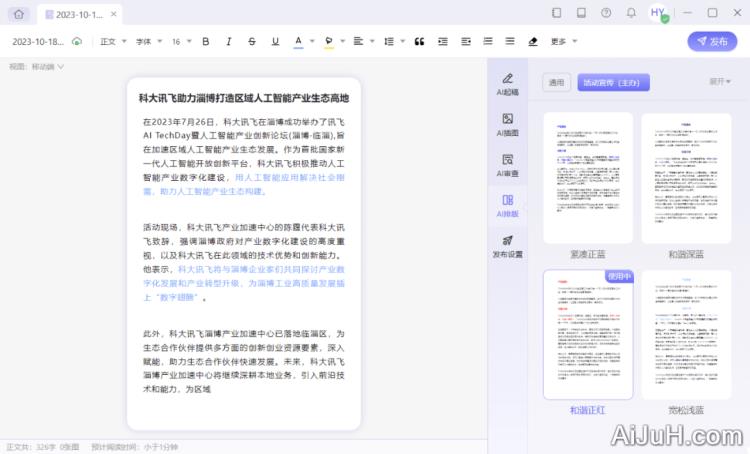Viewport: 750px width, 454px height.
Task: Open the font color picker
Action: click(x=300, y=41)
